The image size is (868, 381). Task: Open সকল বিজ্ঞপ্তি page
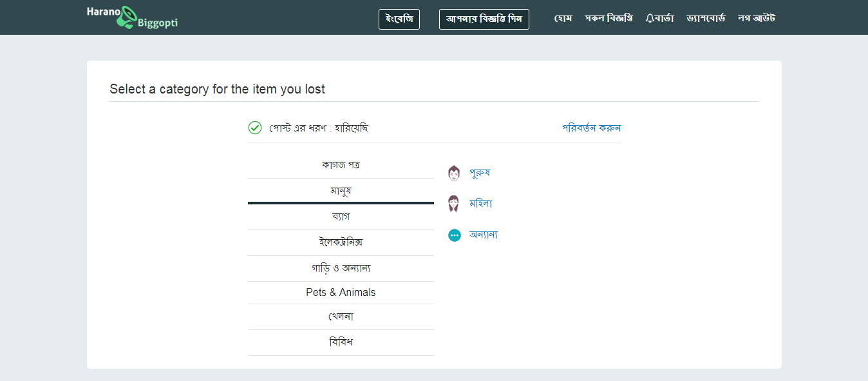(x=609, y=18)
